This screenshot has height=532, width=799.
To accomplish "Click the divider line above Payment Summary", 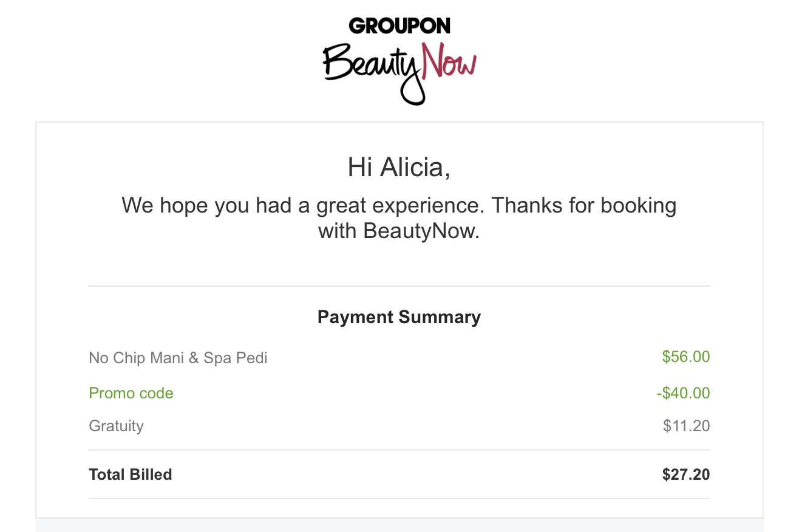I will (399, 286).
